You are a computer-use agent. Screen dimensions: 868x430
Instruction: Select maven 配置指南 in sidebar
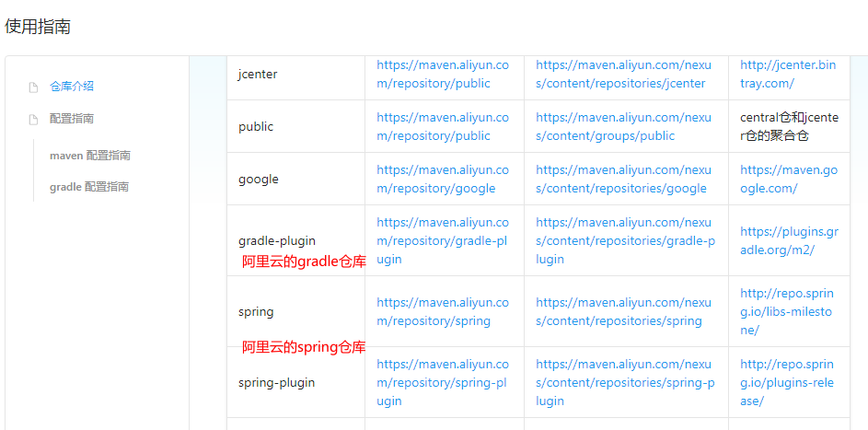pos(90,156)
